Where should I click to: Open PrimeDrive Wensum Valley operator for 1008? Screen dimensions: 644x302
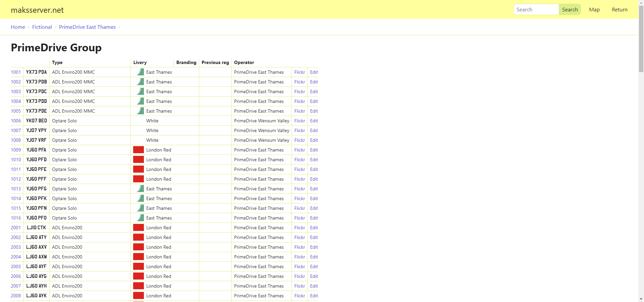[x=261, y=140]
